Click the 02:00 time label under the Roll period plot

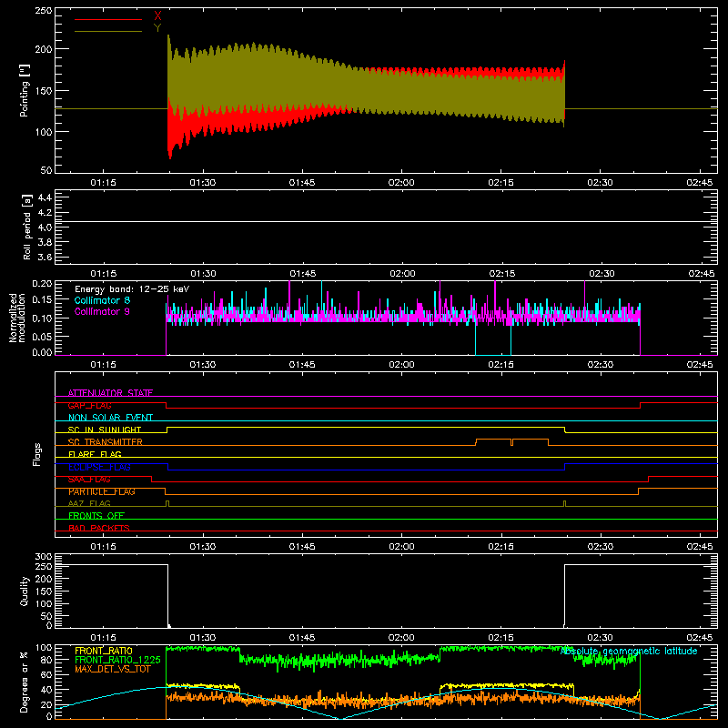[x=402, y=274]
